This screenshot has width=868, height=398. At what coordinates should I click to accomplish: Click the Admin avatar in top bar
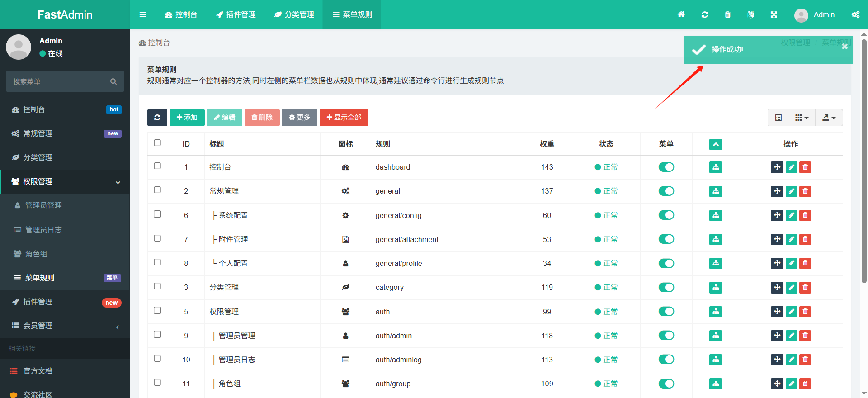(801, 15)
